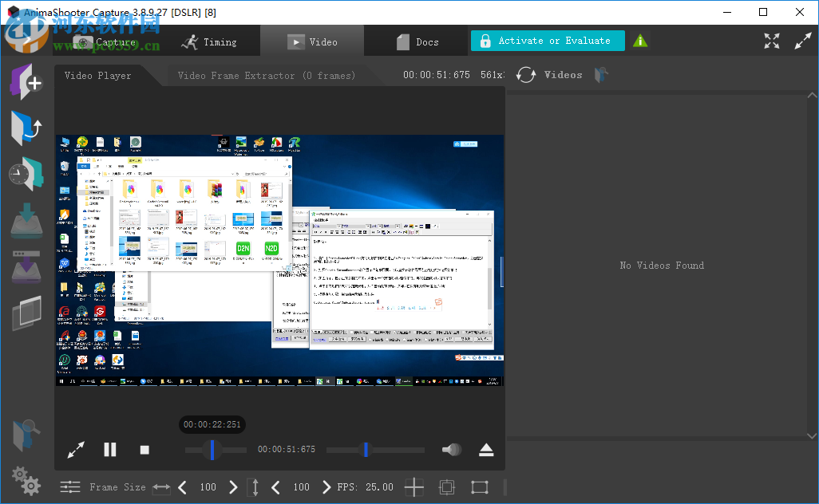Screen dimensions: 819x504
Task: Open the Video Frame Extractor tab
Action: (x=266, y=75)
